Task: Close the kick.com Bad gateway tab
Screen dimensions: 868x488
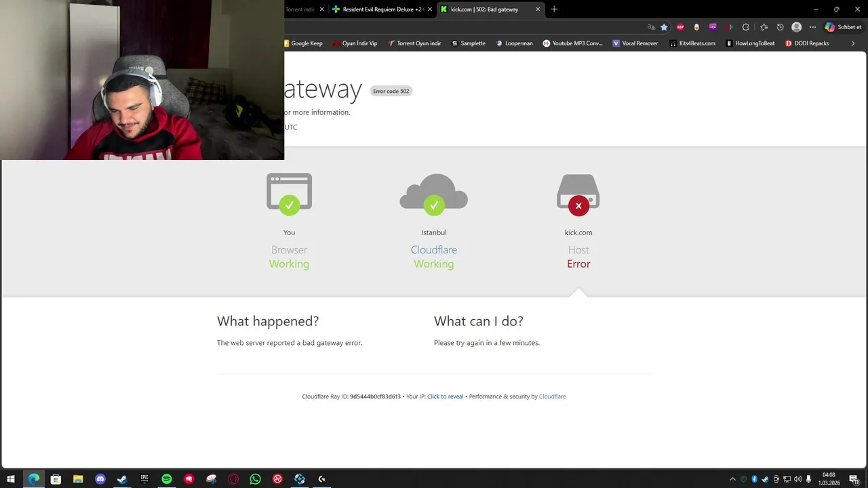Action: tap(538, 9)
